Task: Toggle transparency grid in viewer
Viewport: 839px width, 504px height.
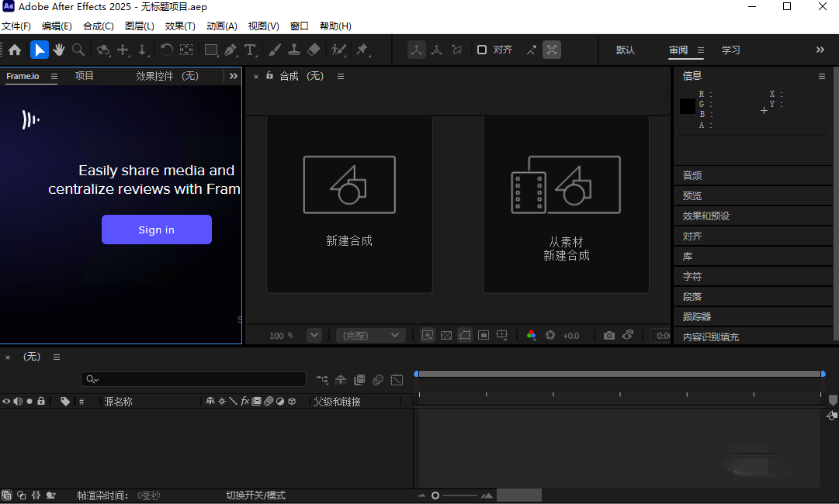Action: pyautogui.click(x=446, y=335)
